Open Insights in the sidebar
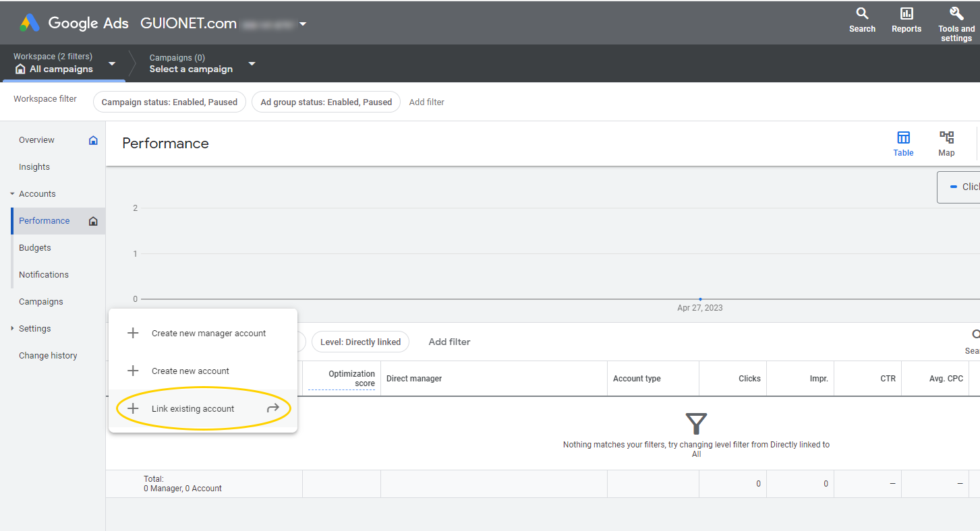 [x=34, y=167]
